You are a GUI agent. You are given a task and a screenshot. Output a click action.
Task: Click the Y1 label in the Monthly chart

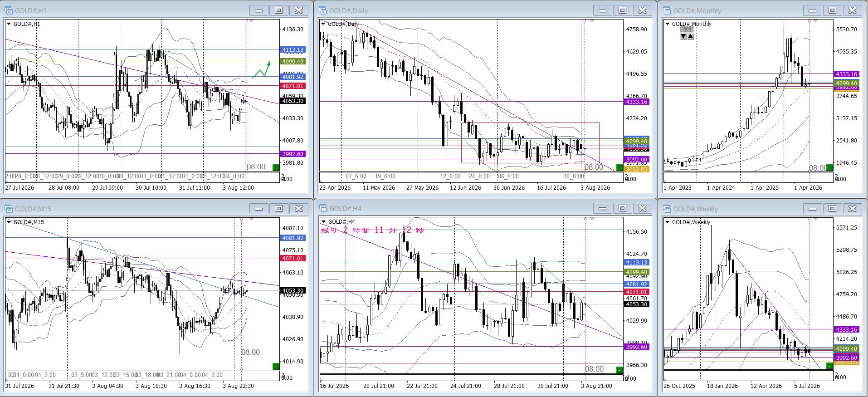pos(687,30)
